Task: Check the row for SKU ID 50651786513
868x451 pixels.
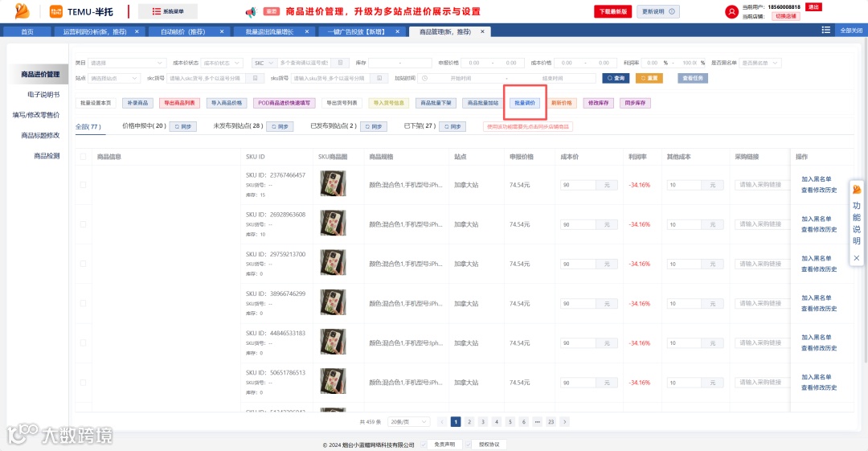Action: pos(83,383)
